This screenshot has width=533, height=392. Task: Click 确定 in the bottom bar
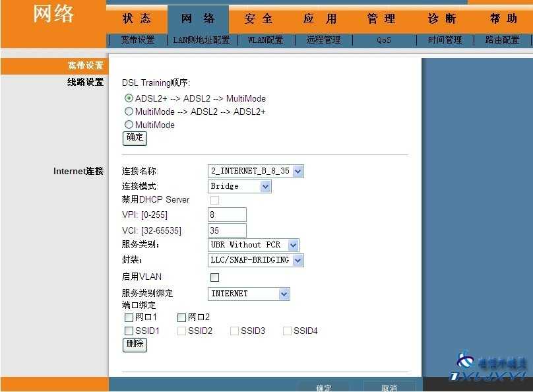tap(323, 387)
